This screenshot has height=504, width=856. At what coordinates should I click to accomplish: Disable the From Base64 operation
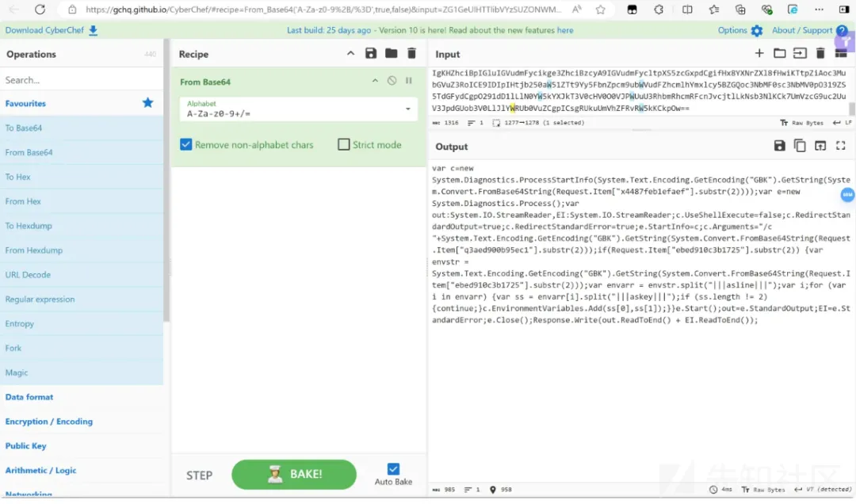click(392, 81)
